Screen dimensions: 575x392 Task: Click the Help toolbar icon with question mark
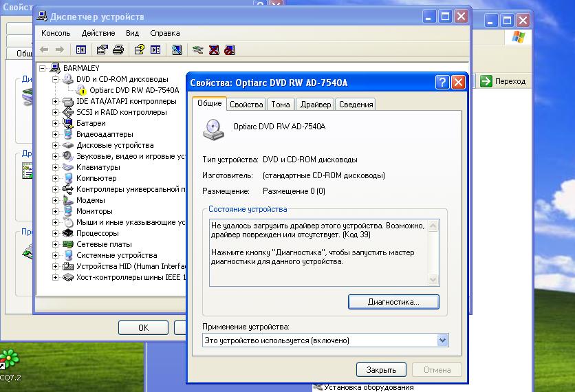pos(140,50)
